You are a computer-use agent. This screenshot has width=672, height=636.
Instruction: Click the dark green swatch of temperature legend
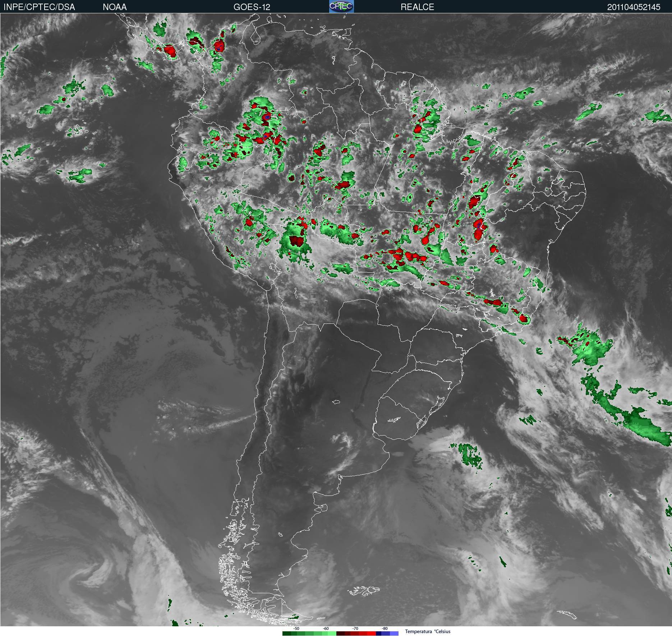[x=287, y=633]
